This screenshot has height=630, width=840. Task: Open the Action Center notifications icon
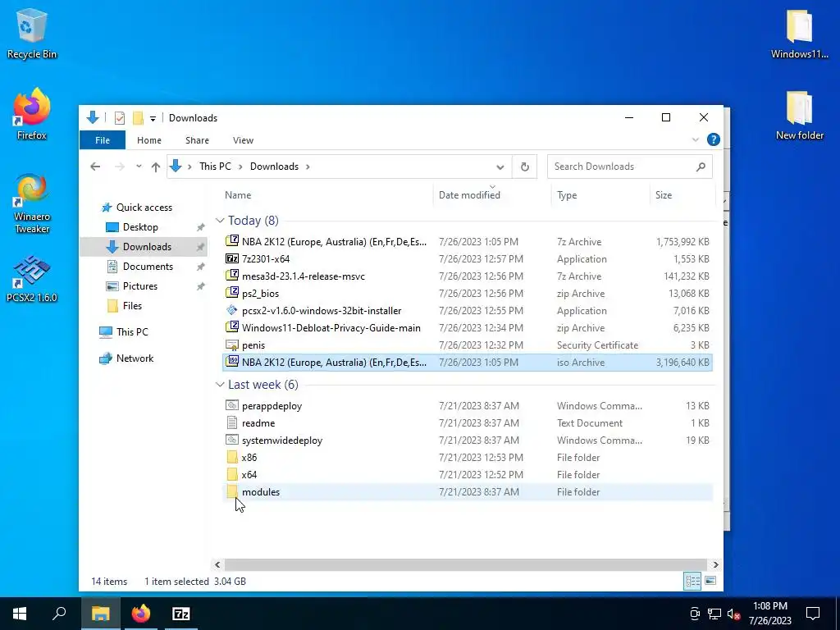tap(813, 614)
